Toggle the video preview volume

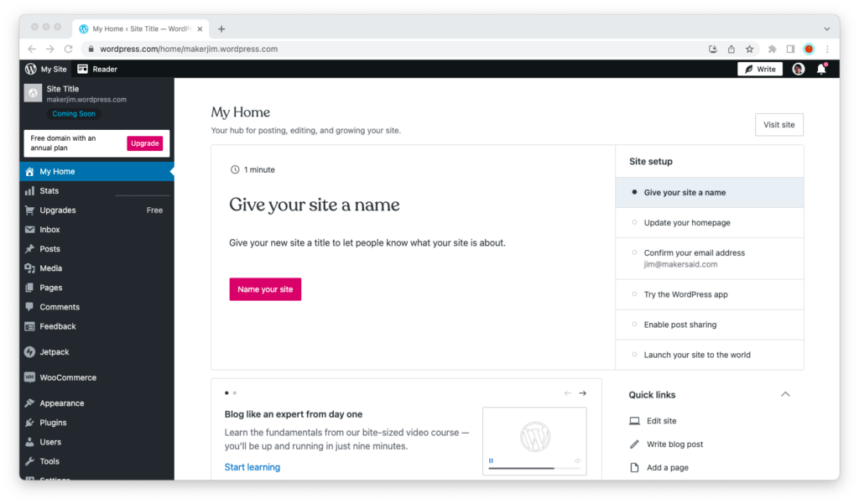click(x=577, y=460)
